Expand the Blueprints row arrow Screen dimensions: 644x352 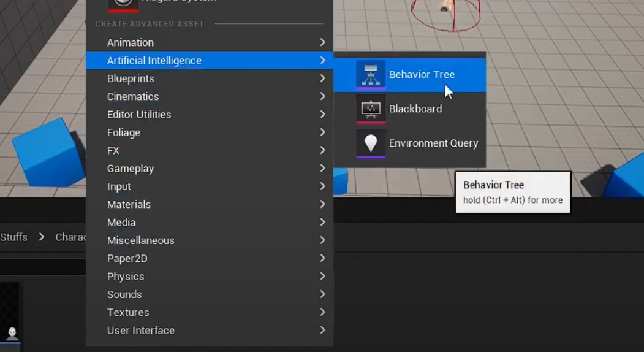tap(322, 78)
